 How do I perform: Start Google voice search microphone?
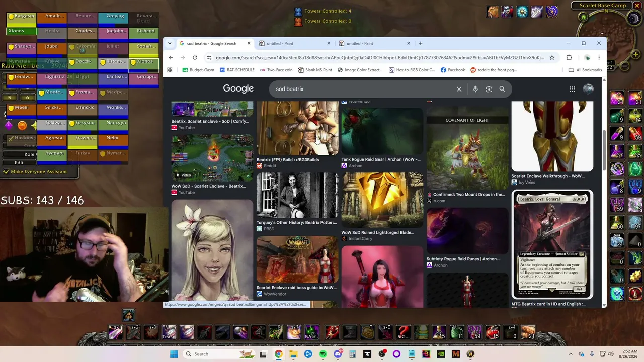click(x=475, y=89)
